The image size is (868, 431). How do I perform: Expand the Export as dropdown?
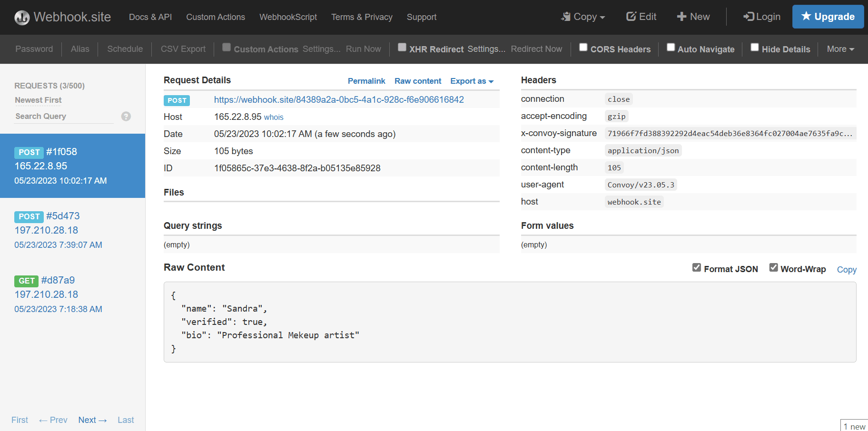tap(472, 81)
